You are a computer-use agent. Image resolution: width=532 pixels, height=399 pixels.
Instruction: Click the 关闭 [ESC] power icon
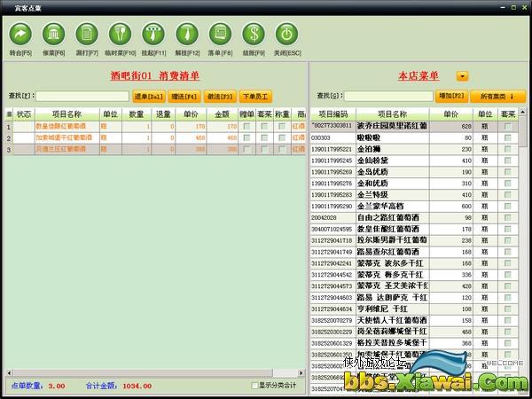(x=286, y=35)
